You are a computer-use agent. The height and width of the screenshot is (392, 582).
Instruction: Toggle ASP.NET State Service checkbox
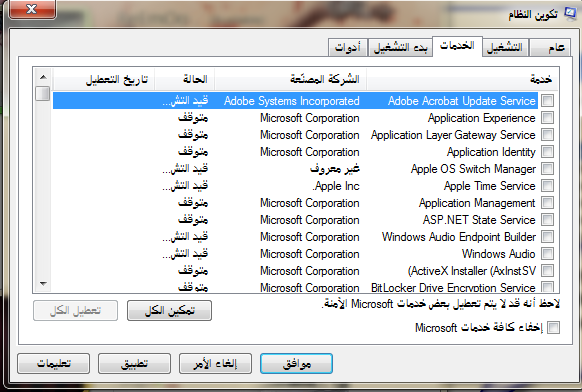pyautogui.click(x=547, y=220)
